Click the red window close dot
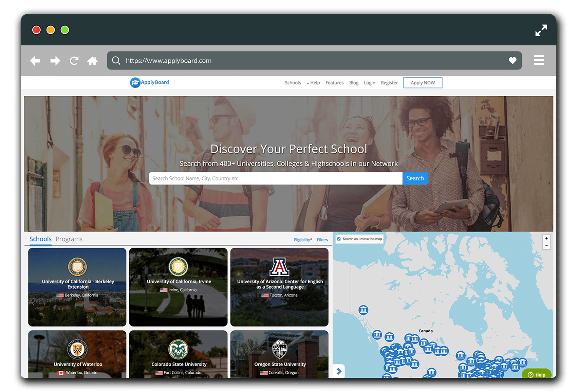Screen dimensions: 577x392 coord(36,30)
